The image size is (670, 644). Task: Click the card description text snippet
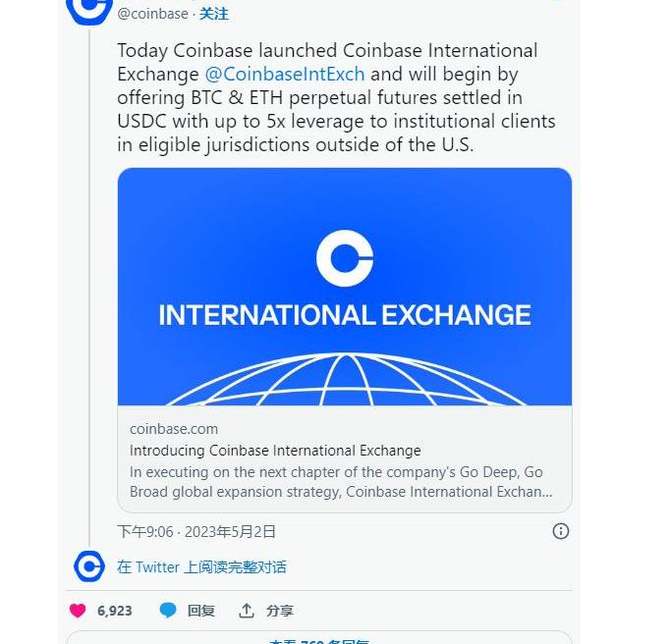click(341, 482)
